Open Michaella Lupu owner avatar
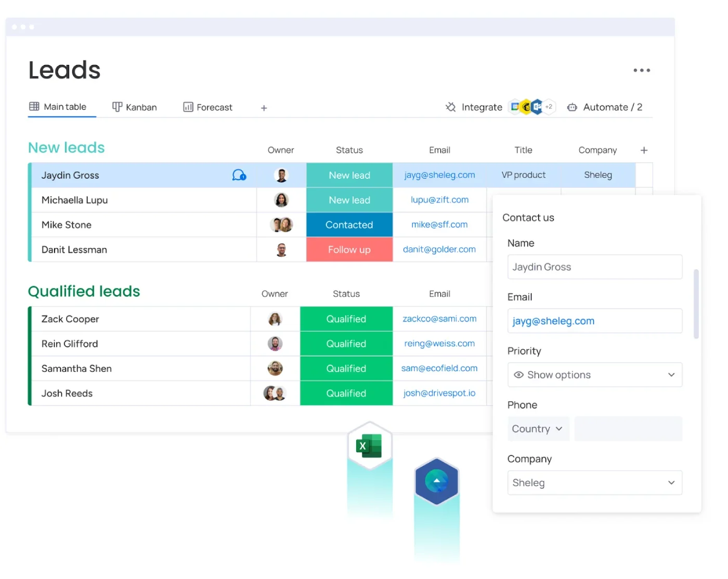The height and width of the screenshot is (579, 728). click(281, 200)
